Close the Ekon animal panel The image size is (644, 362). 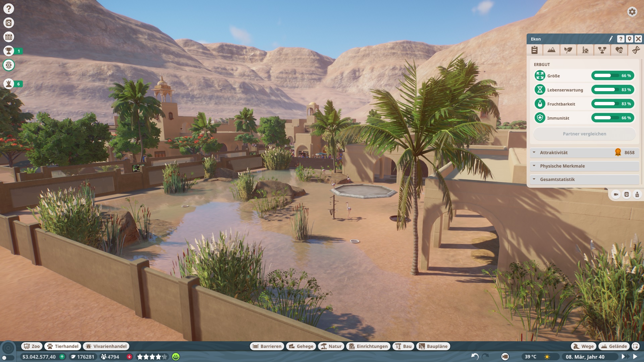(638, 39)
